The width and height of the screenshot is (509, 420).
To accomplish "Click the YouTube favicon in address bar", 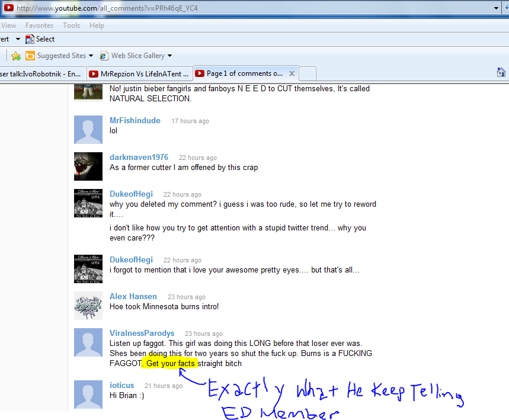I will point(9,8).
